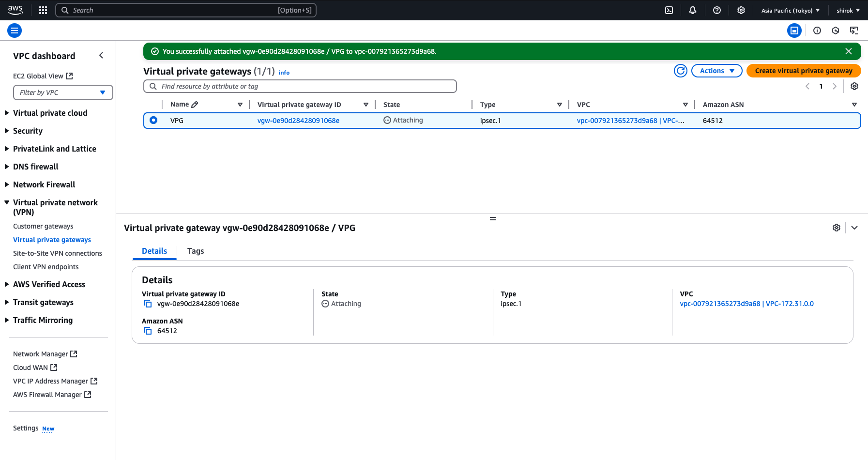The image size is (868, 460).
Task: Open Site-to-Site VPN connections
Action: tap(58, 253)
